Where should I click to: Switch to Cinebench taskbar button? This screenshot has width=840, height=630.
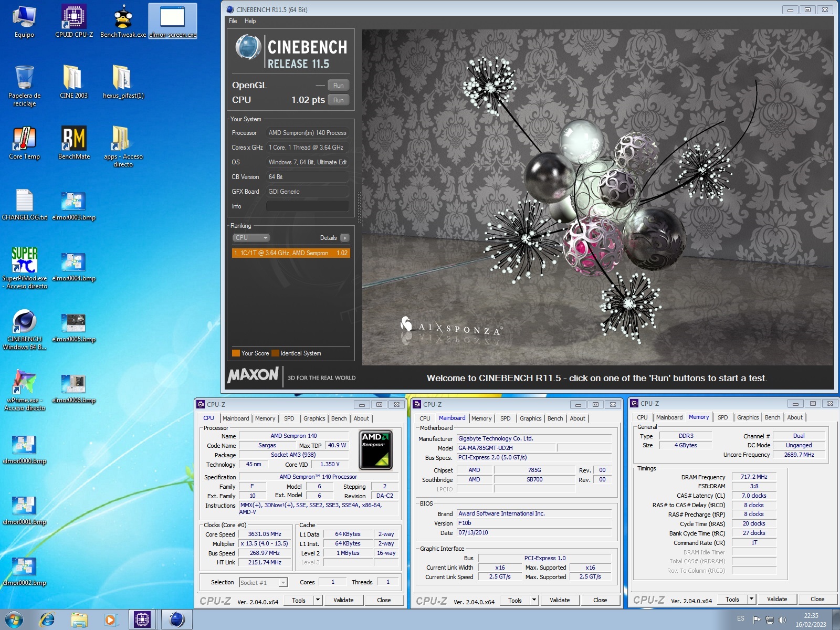[176, 619]
